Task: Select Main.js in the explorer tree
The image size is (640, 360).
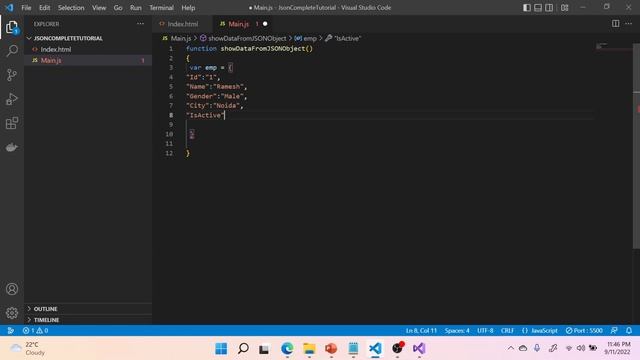Action: click(x=51, y=60)
